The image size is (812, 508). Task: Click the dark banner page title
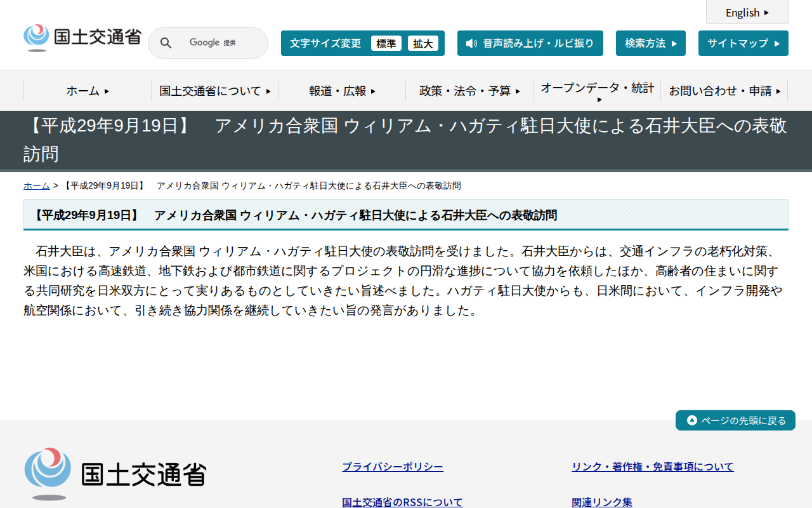pos(406,140)
